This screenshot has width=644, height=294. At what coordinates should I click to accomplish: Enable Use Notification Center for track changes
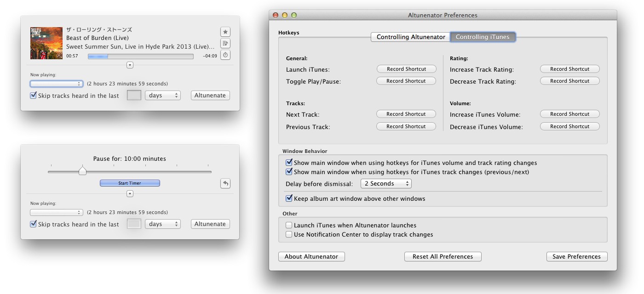(289, 234)
